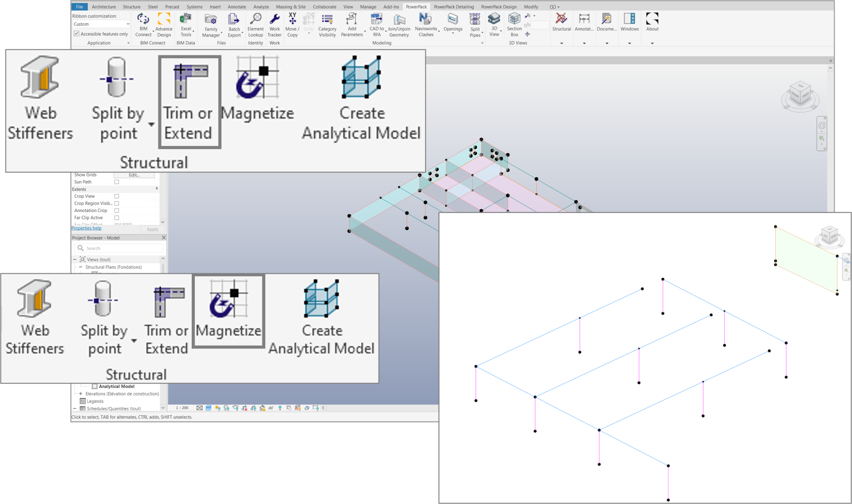852x504 pixels.
Task: Click the visual style cube icon
Action: click(x=208, y=408)
